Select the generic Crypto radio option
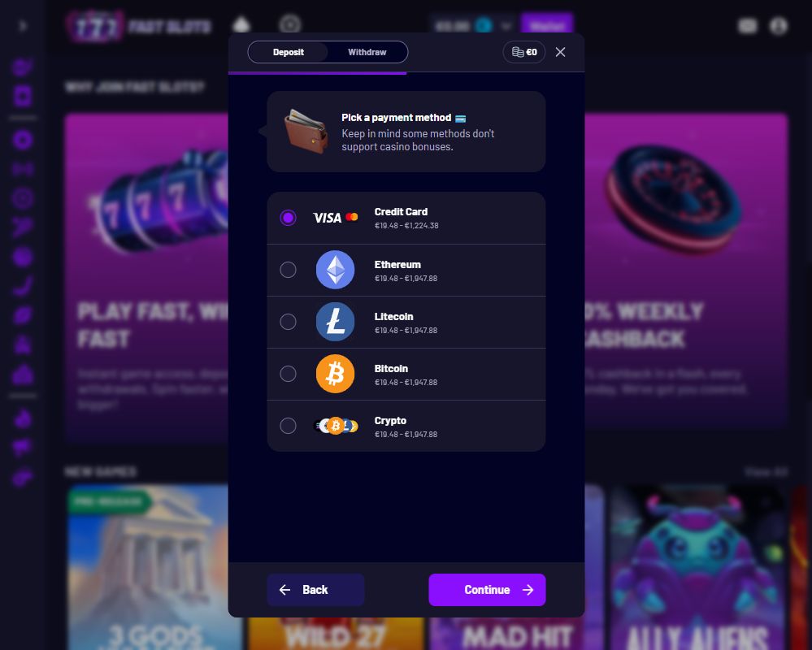 (x=288, y=426)
